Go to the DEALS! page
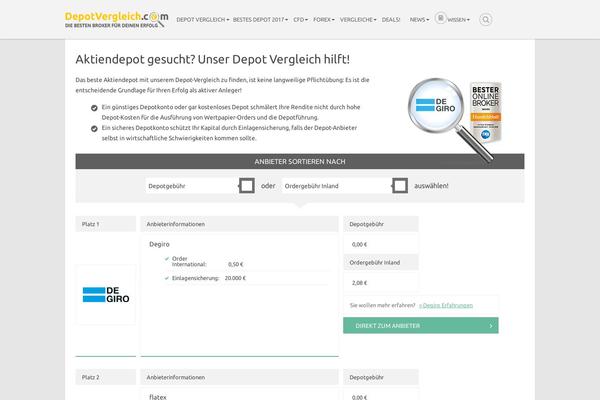This screenshot has height=400, width=600. pyautogui.click(x=391, y=20)
